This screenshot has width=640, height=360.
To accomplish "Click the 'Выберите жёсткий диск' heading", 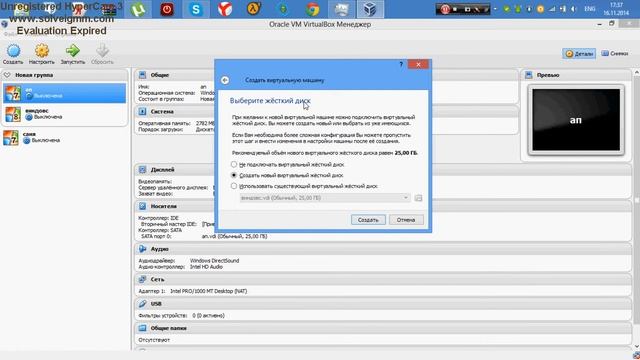I will (x=270, y=101).
